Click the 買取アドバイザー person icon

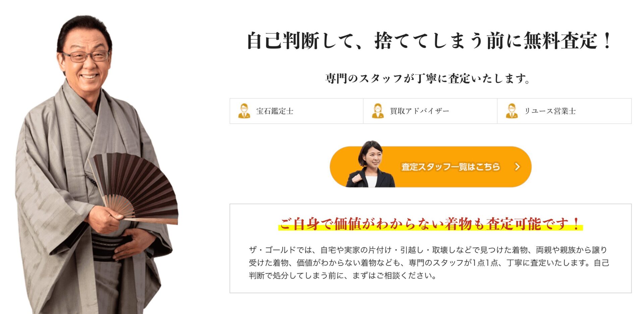[378, 111]
